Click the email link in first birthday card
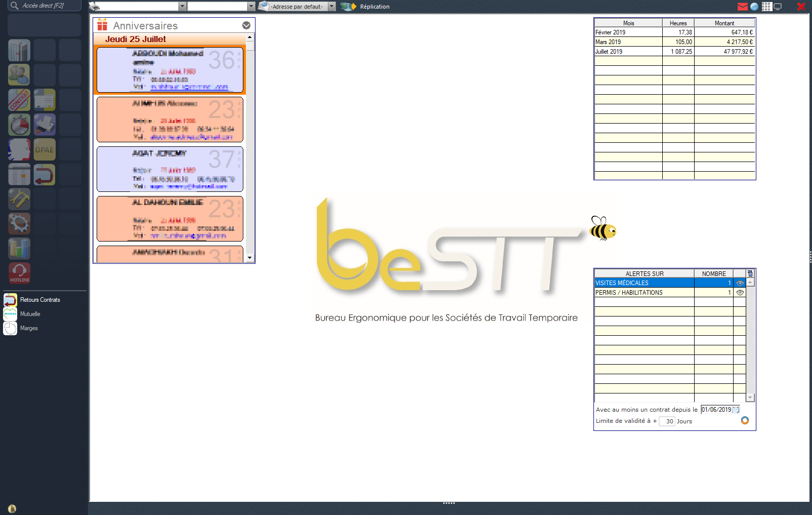The height and width of the screenshot is (515, 812). tap(189, 87)
